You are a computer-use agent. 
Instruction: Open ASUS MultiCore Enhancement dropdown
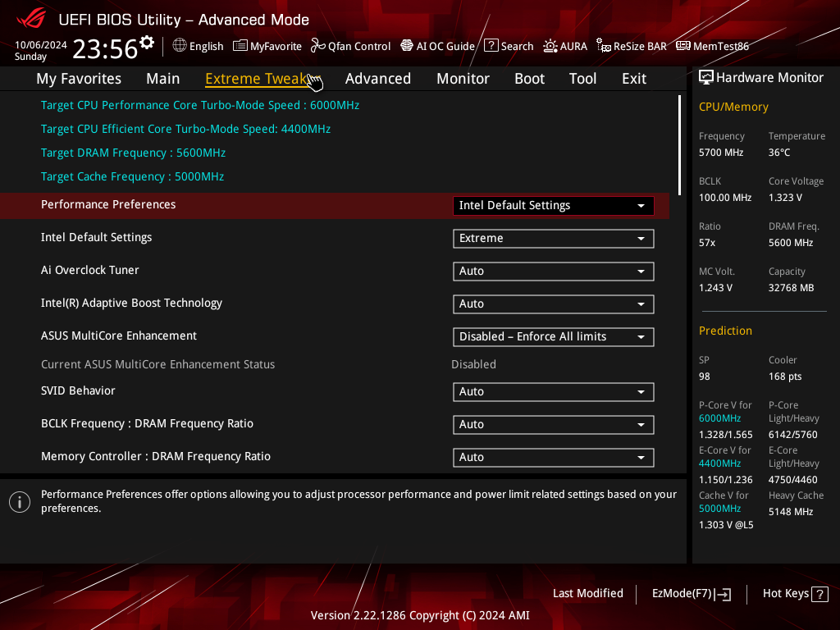(x=554, y=337)
